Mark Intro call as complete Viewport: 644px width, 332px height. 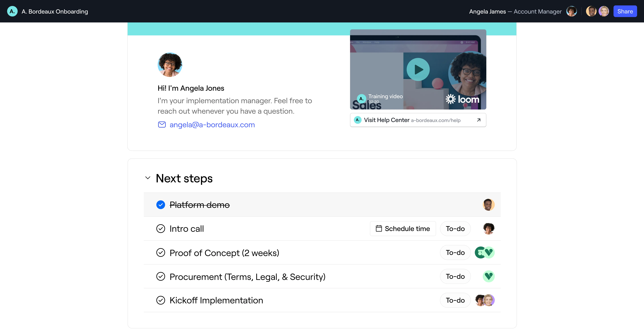click(161, 229)
